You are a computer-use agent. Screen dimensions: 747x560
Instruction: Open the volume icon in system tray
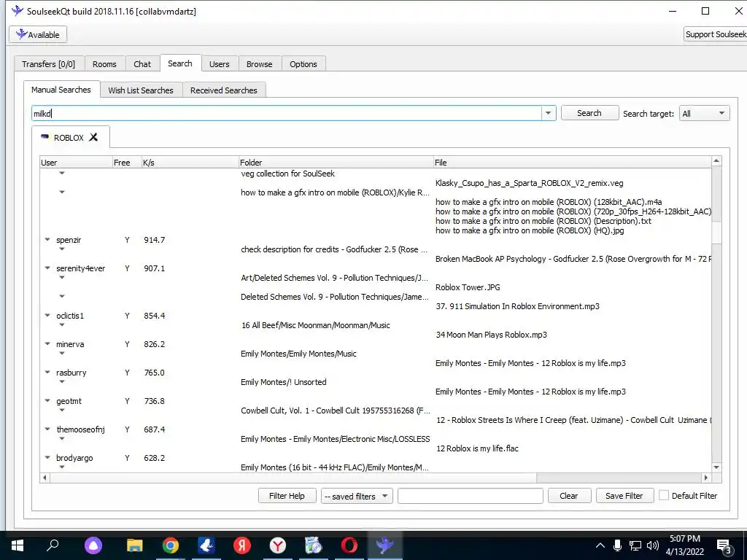click(x=653, y=545)
